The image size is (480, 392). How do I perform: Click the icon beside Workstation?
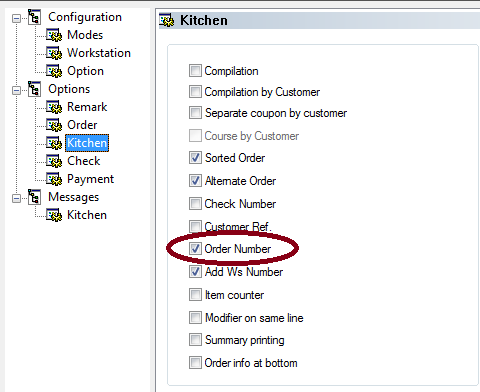click(54, 53)
